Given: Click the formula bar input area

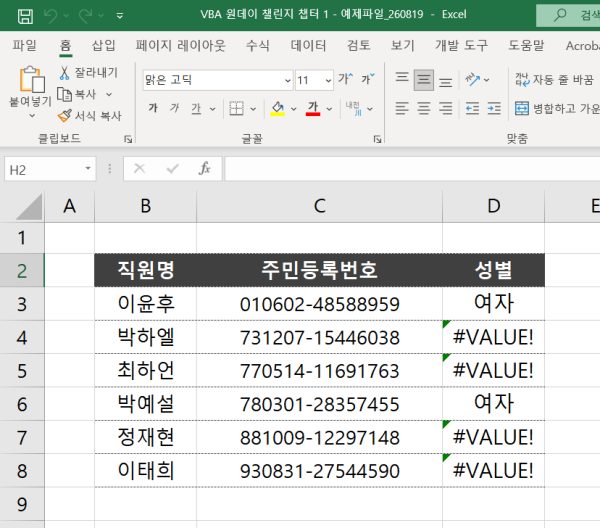Looking at the screenshot, I should coord(412,169).
